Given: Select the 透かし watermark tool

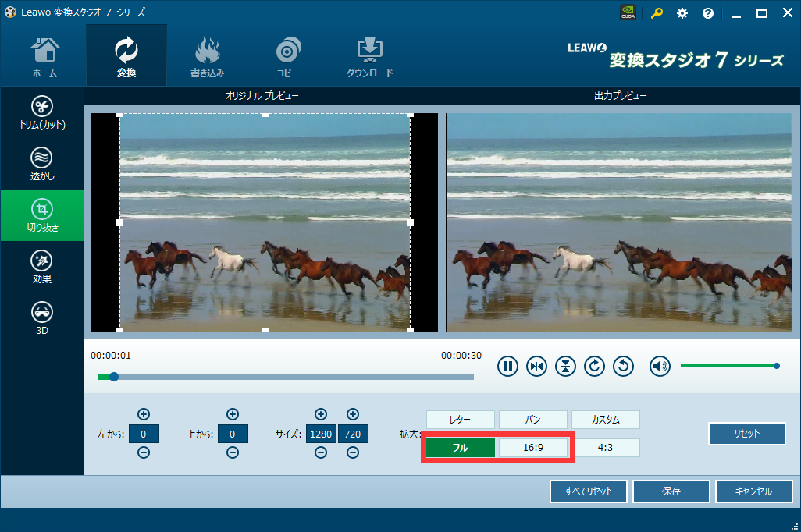Looking at the screenshot, I should [41, 165].
